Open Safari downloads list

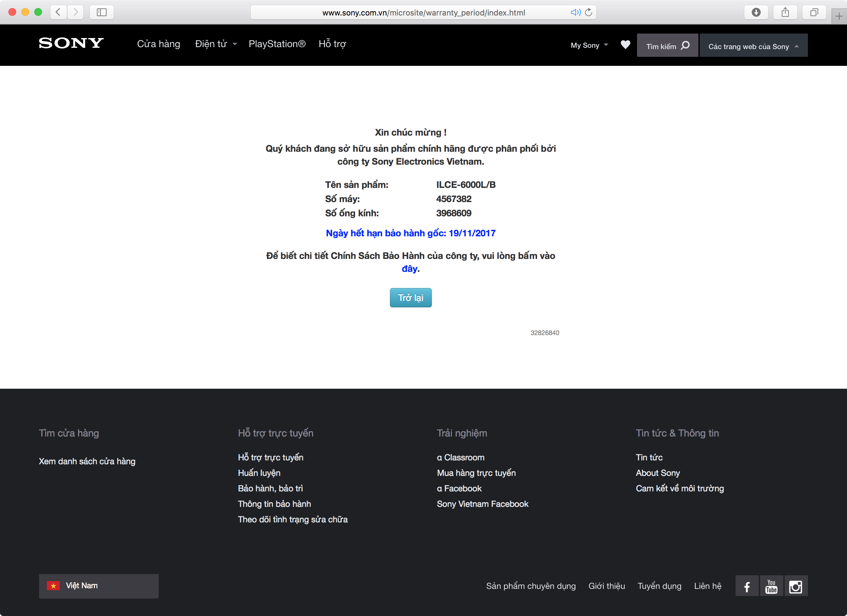click(x=756, y=12)
